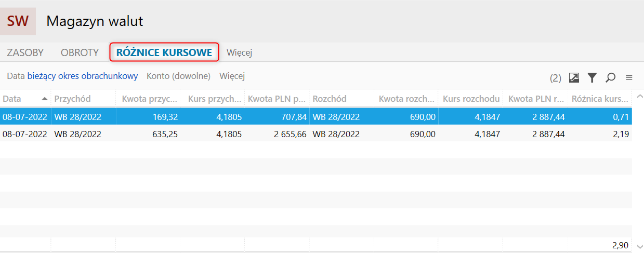Open the export list icon
Viewport: 644px width, 253px height.
(574, 77)
